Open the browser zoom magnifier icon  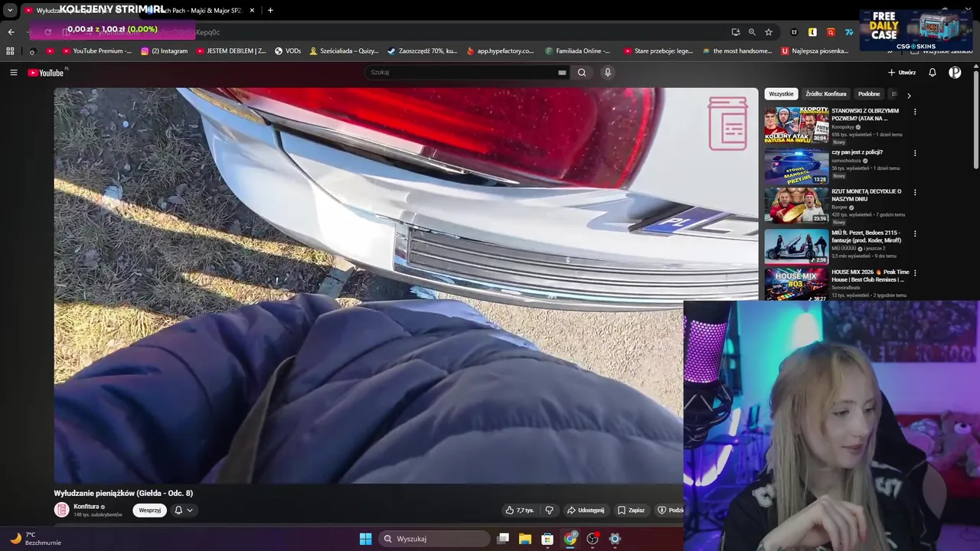[x=752, y=32]
